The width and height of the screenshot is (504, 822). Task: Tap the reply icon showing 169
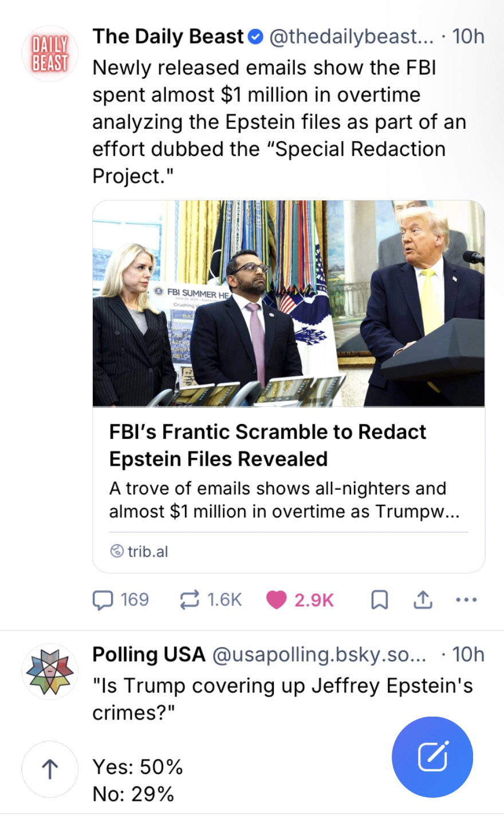(103, 599)
